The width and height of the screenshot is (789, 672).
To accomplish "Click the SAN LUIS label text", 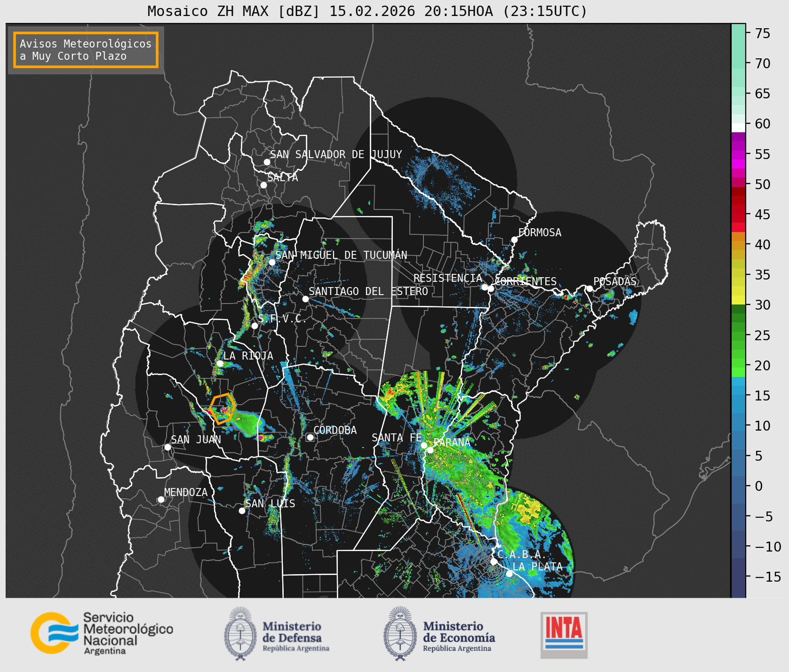I will (x=270, y=504).
